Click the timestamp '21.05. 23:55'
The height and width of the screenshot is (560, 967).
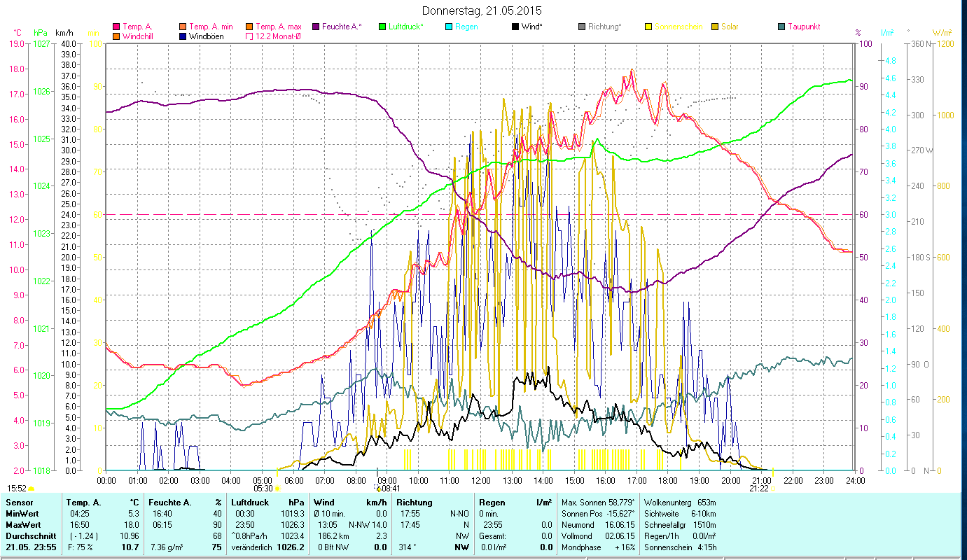tap(30, 547)
